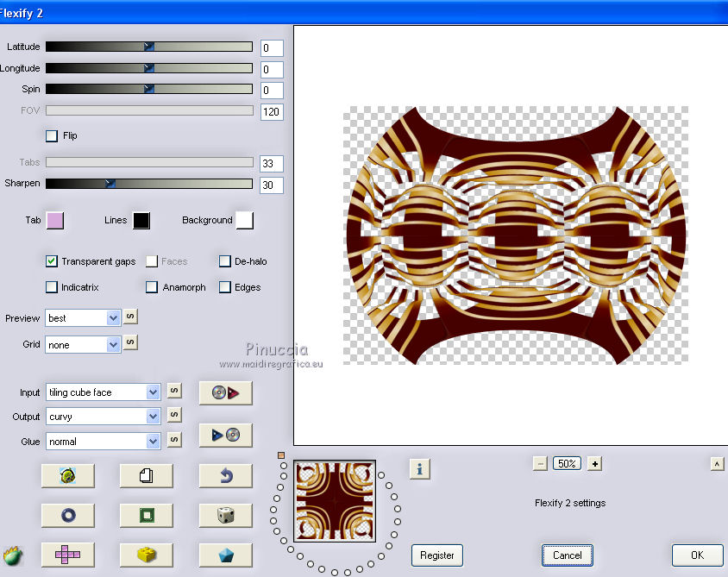Open the Output shape dropdown
728x577 pixels.
point(103,417)
